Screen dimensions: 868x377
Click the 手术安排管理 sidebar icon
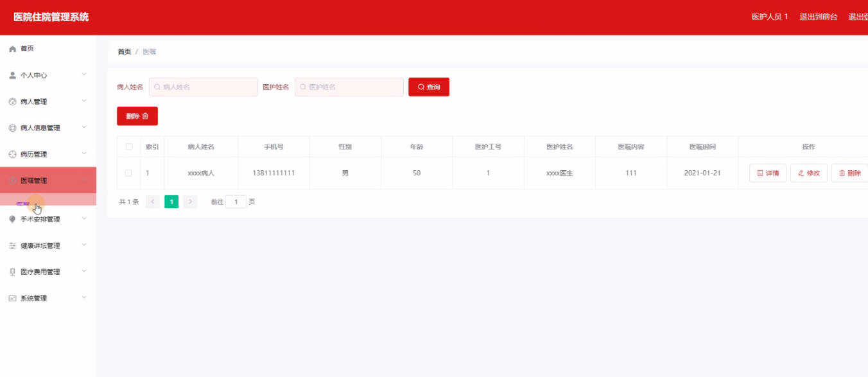coord(12,219)
